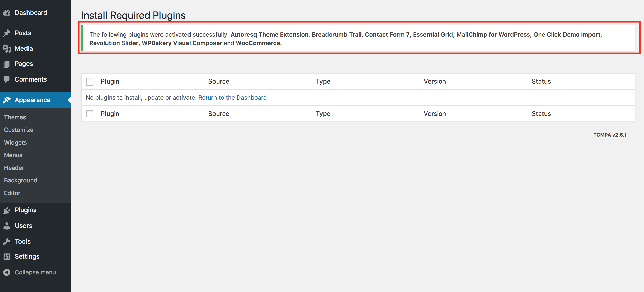Open the Background submenu item
This screenshot has height=292, width=644.
point(21,180)
